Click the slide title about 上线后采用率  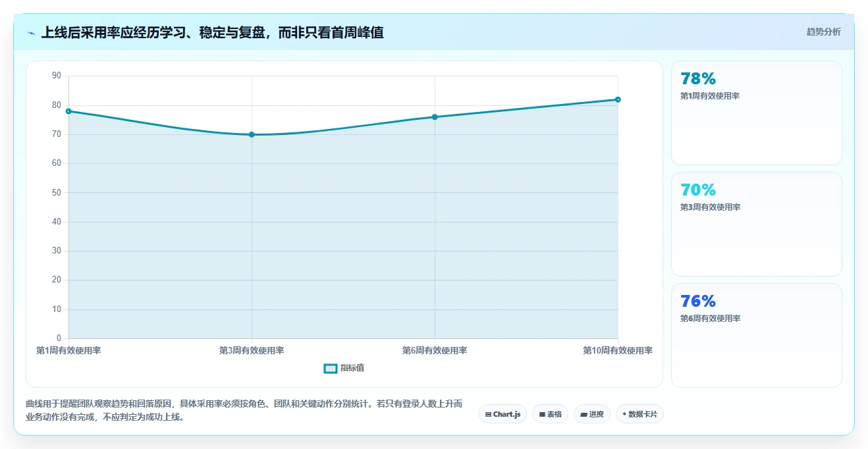[x=213, y=32]
